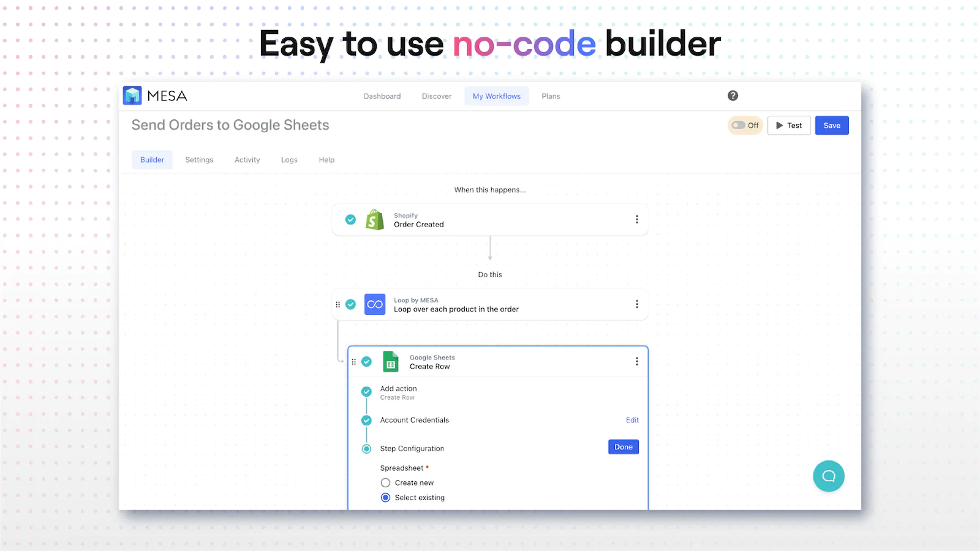Go to Discover in top navigation

437,96
